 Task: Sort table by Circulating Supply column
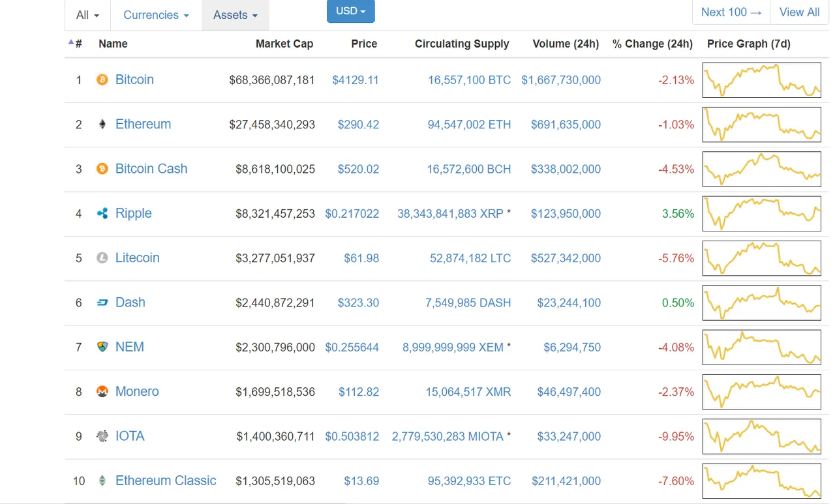462,44
